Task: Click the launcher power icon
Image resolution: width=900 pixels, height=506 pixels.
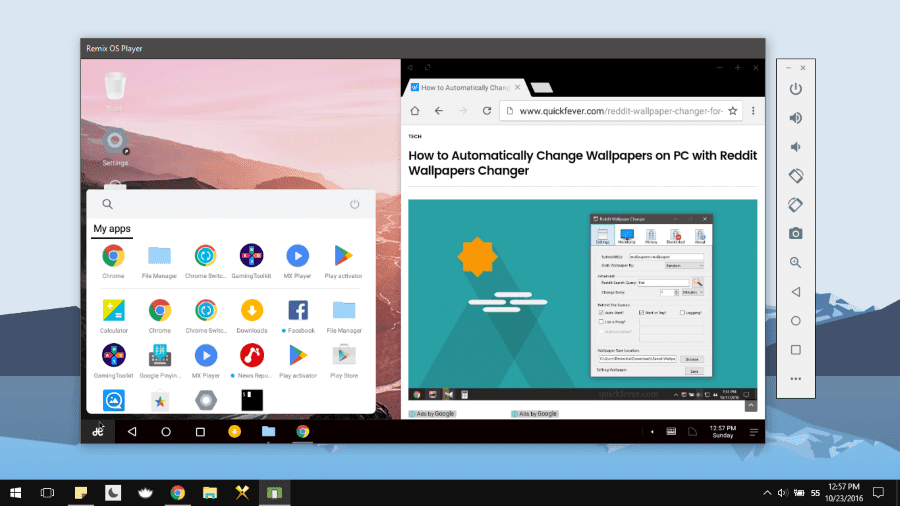Action: 355,204
